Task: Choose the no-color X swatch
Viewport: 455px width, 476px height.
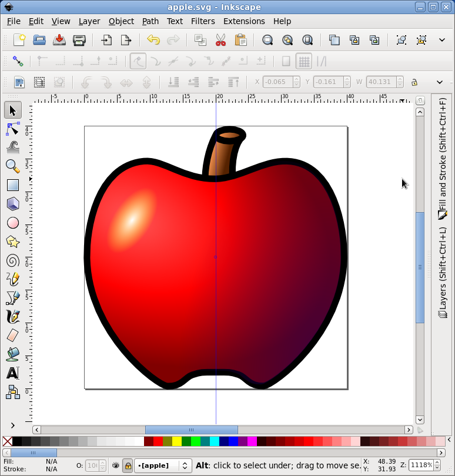Action: pyautogui.click(x=8, y=441)
